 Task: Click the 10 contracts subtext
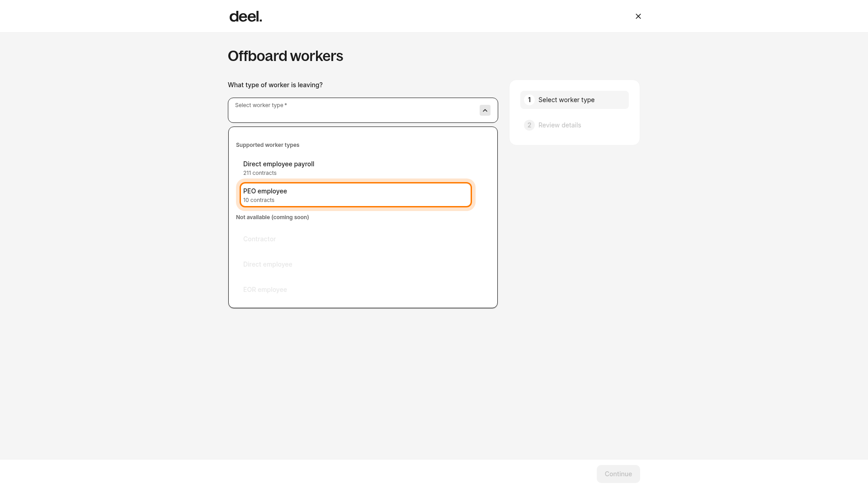(259, 200)
